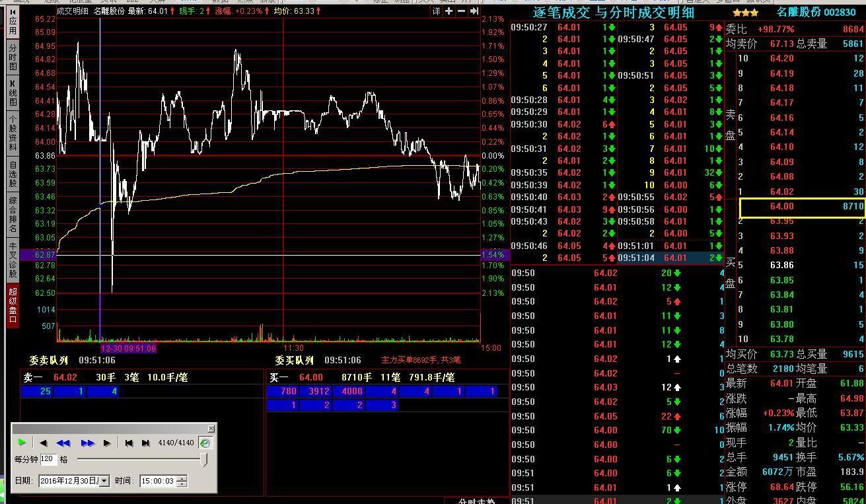
Task: Click the 25 order cell in sell queue
Action: (37, 392)
